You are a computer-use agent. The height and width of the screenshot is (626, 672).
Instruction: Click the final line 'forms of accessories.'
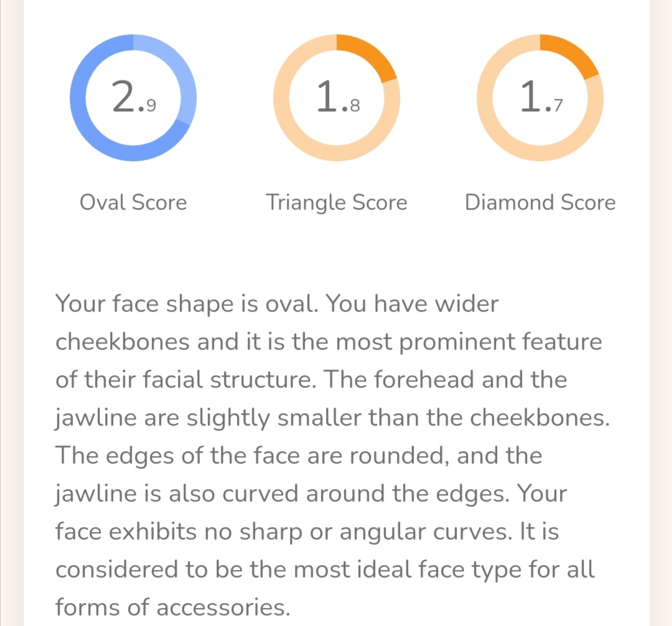pos(173,607)
